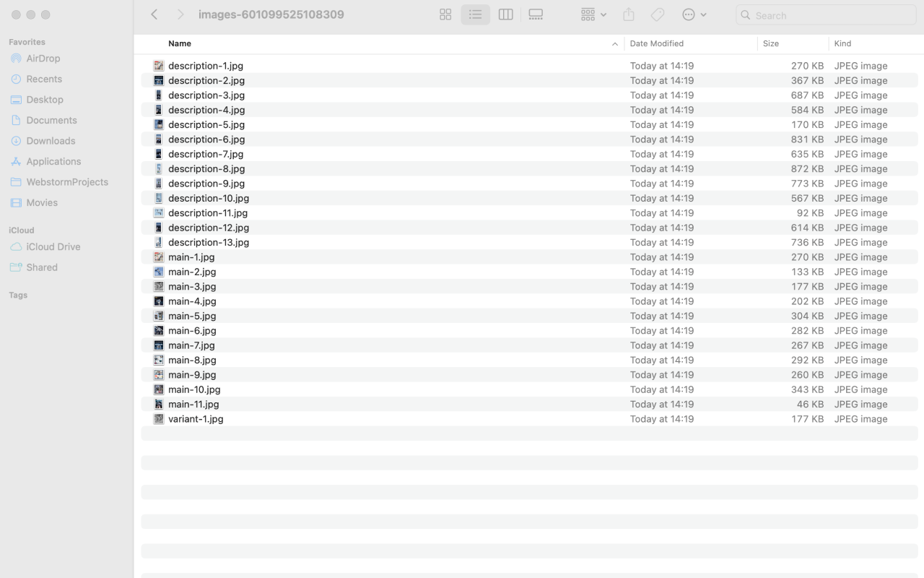Go forward with the right chevron
Image resolution: width=924 pixels, height=578 pixels.
click(180, 14)
